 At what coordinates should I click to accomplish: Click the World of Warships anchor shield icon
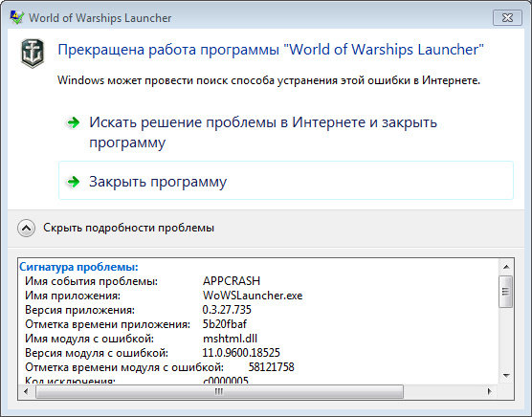tap(33, 54)
